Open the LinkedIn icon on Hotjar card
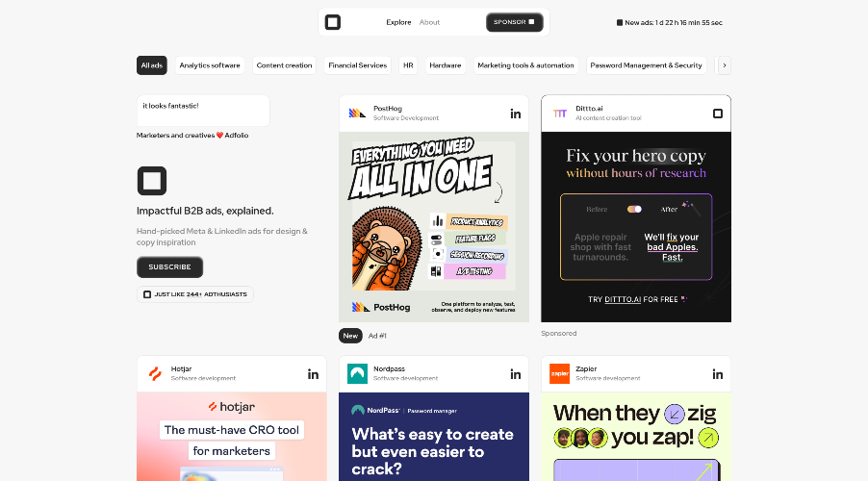 (x=314, y=374)
